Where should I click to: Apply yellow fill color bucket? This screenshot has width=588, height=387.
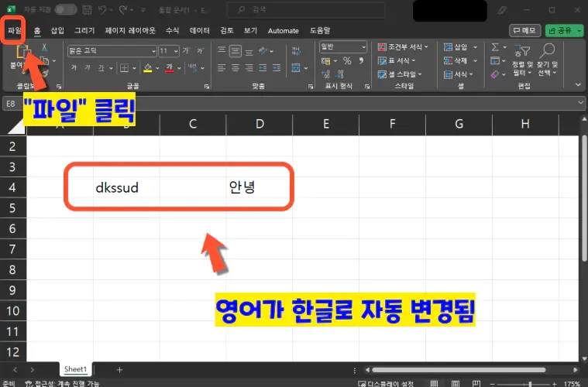[x=148, y=68]
